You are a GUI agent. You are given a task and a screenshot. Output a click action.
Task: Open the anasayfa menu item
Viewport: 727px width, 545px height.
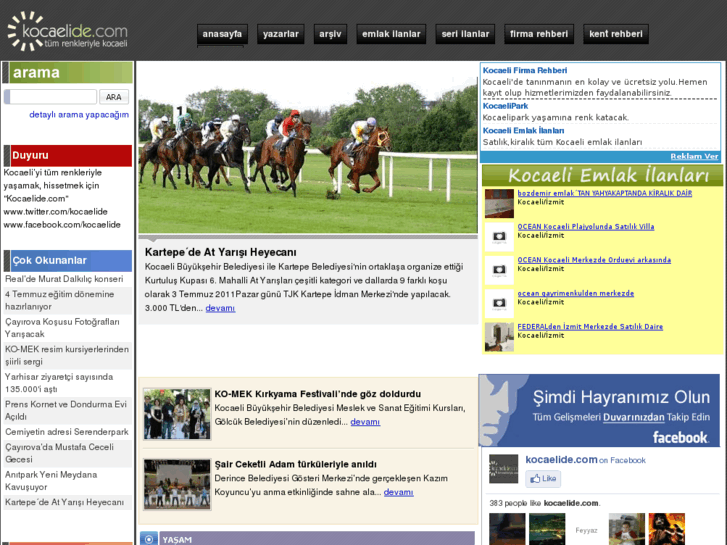pyautogui.click(x=222, y=34)
